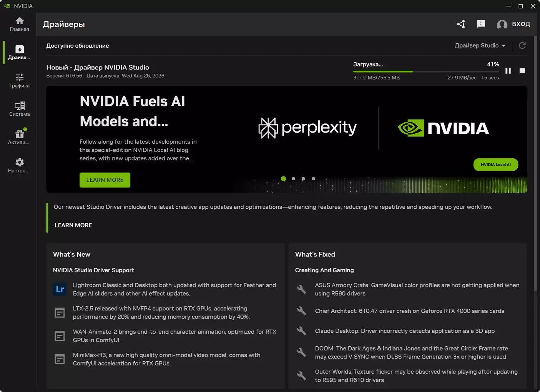540x392 pixels.
Task: Click the green LEARN MORE banner button
Action: click(x=105, y=180)
